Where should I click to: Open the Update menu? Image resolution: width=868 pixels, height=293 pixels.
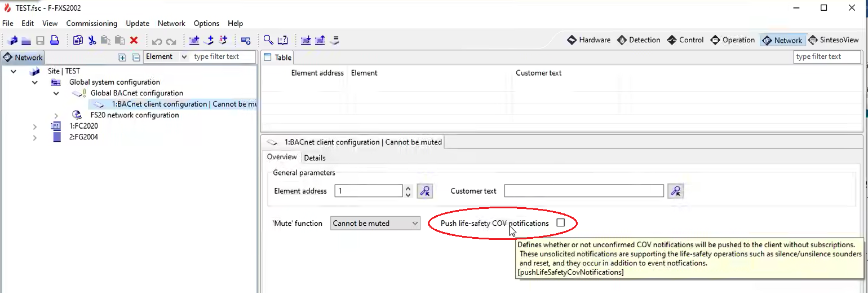pyautogui.click(x=138, y=23)
